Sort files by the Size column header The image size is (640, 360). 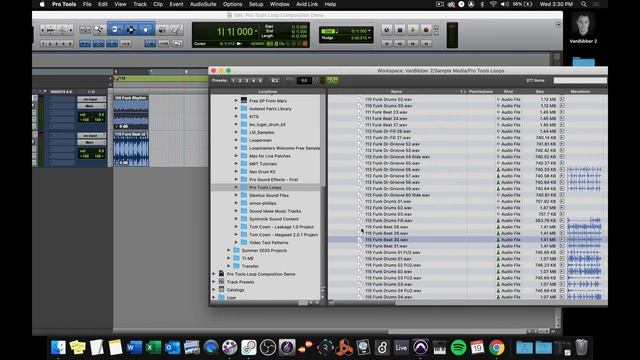540,91
